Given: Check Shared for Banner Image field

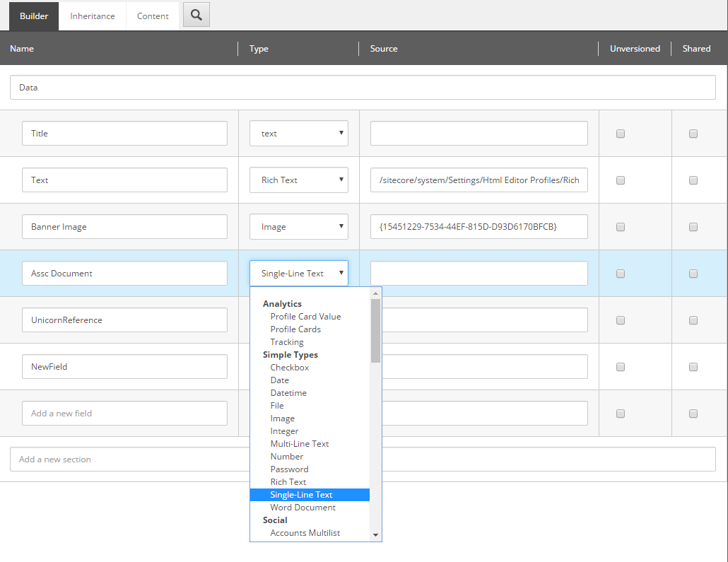Looking at the screenshot, I should tap(693, 227).
